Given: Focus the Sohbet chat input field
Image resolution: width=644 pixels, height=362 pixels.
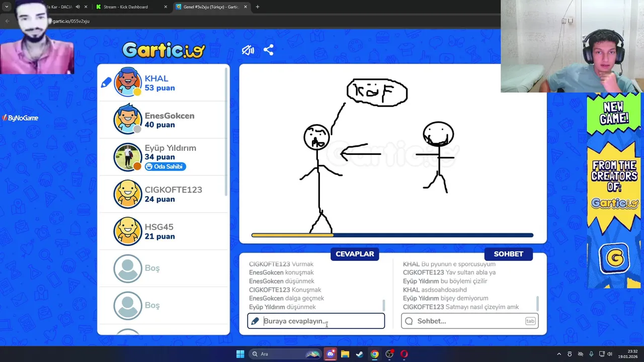Looking at the screenshot, I should tap(470, 321).
